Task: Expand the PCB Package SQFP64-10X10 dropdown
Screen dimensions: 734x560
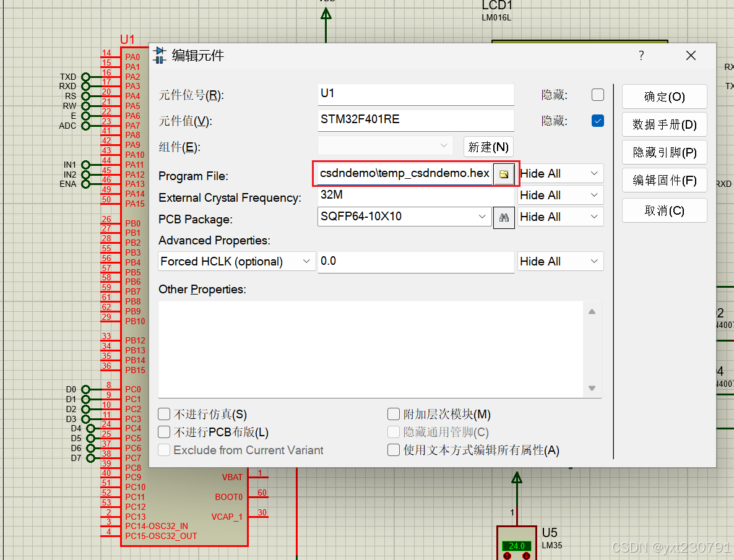Action: tap(481, 217)
